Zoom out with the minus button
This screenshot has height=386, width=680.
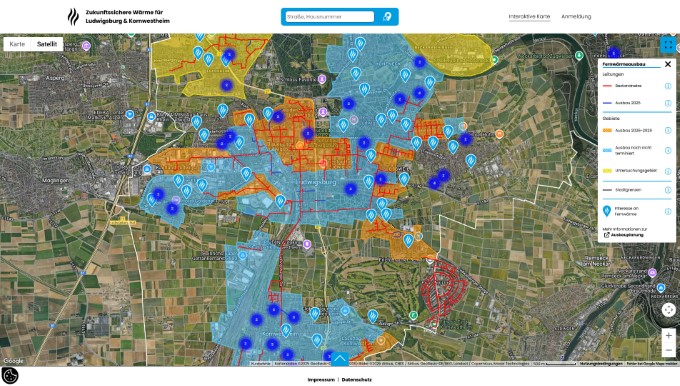tap(668, 350)
